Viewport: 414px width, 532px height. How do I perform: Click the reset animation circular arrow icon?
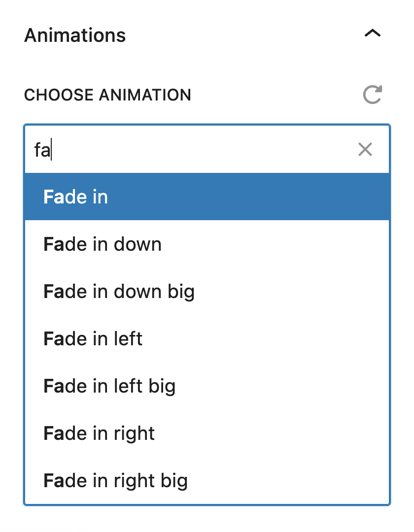click(373, 94)
